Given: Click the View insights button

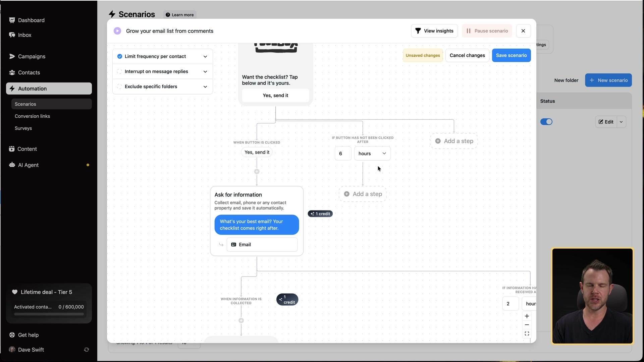Looking at the screenshot, I should point(434,31).
